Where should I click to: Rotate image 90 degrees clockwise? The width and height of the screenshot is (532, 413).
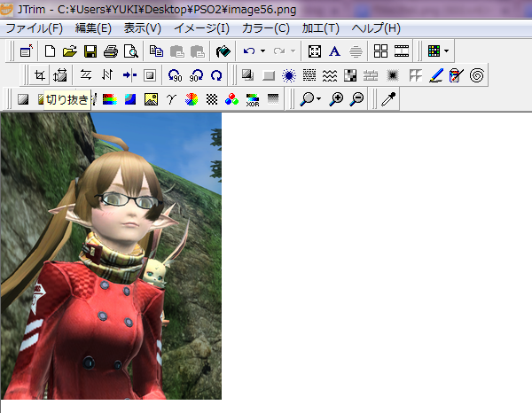(x=196, y=75)
